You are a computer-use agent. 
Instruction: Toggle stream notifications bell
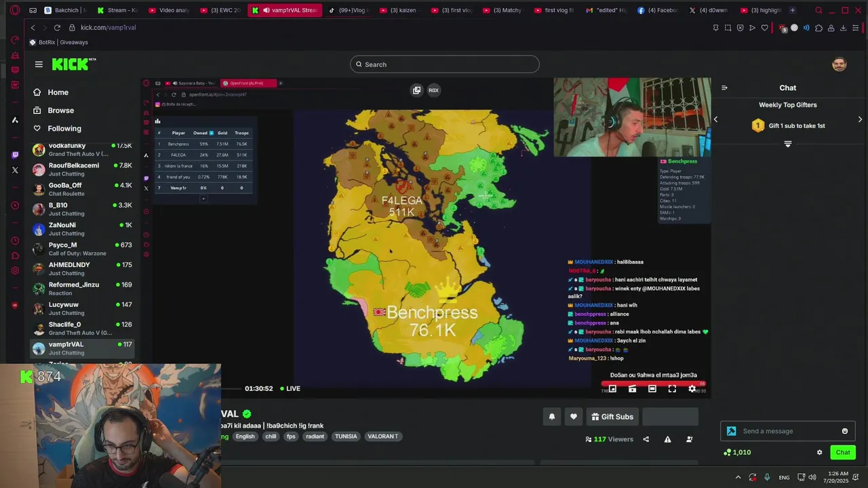551,417
